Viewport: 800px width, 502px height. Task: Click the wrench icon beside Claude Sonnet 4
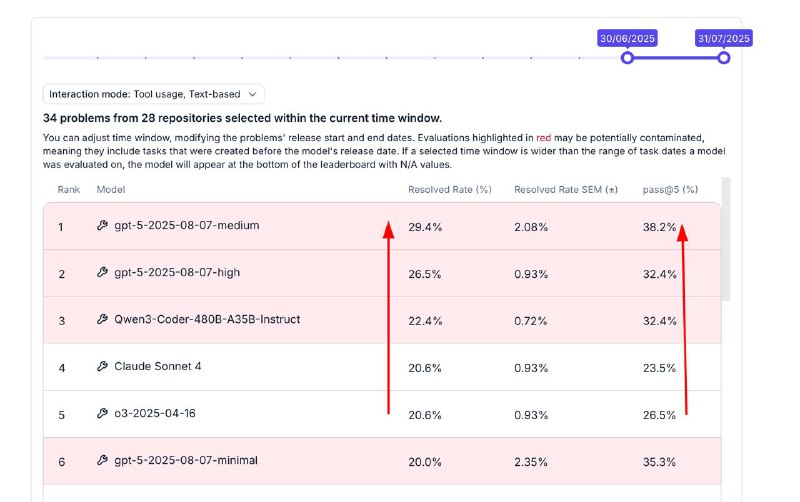(x=102, y=367)
